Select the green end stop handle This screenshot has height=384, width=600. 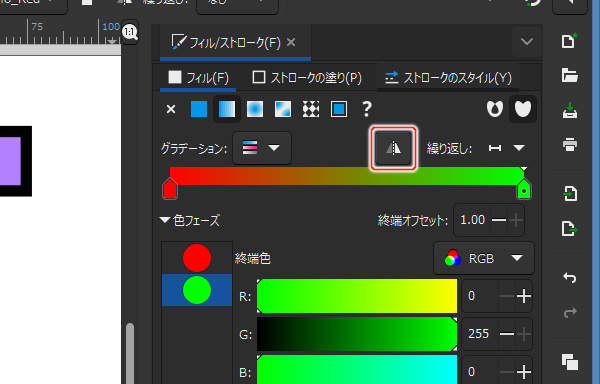[x=524, y=189]
